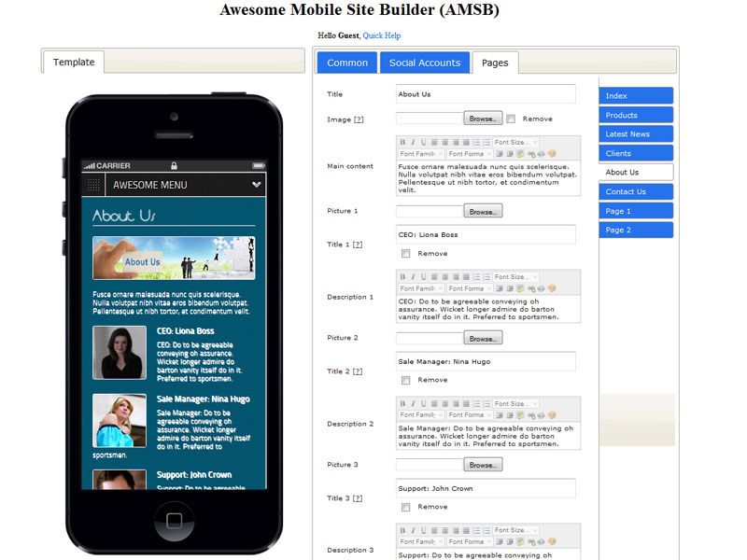Toggle bold in Description 3 editor toolbar
The width and height of the screenshot is (747, 560).
click(402, 530)
